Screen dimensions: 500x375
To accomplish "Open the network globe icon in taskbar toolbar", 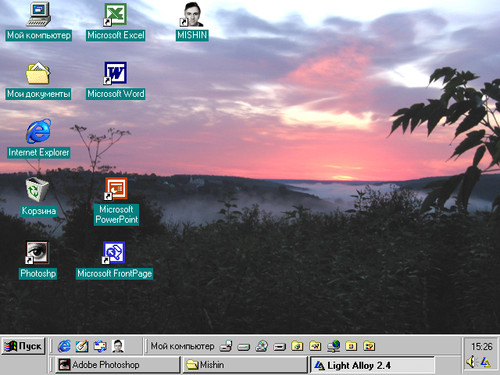I will [x=334, y=346].
